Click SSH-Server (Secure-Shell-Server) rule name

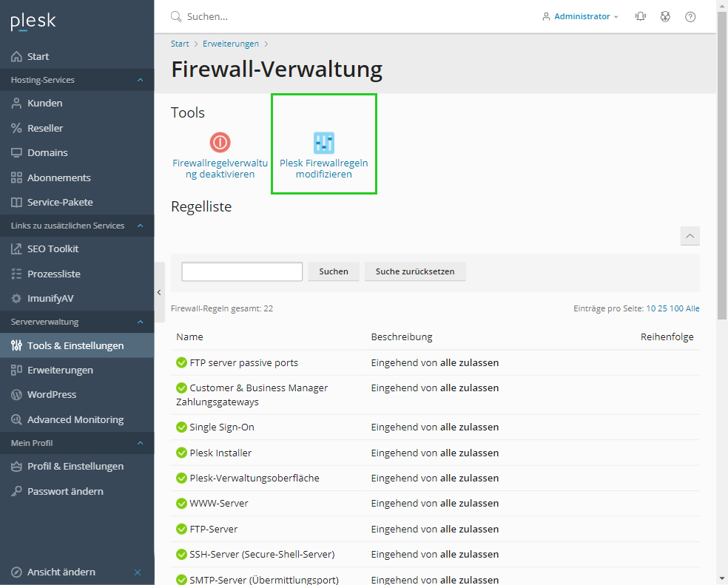coord(262,555)
